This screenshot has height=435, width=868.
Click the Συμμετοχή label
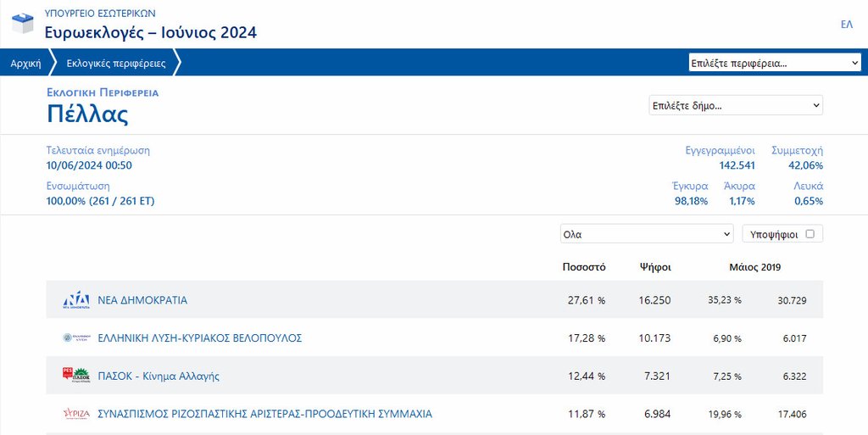[797, 151]
